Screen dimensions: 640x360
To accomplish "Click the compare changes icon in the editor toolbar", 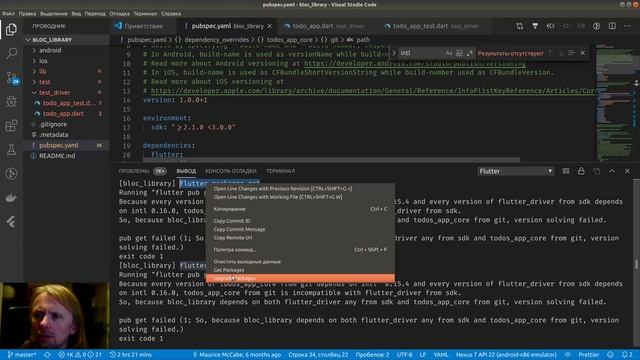I will pyautogui.click(x=520, y=26).
